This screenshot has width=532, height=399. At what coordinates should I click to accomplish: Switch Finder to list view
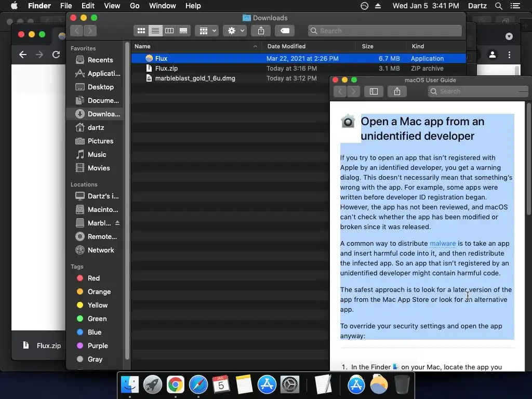pyautogui.click(x=155, y=31)
